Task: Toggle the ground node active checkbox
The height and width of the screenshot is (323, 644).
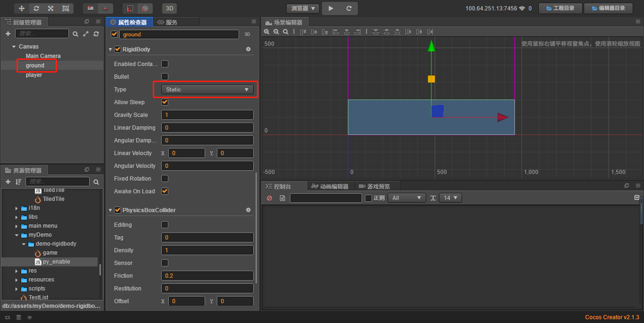Action: (114, 34)
